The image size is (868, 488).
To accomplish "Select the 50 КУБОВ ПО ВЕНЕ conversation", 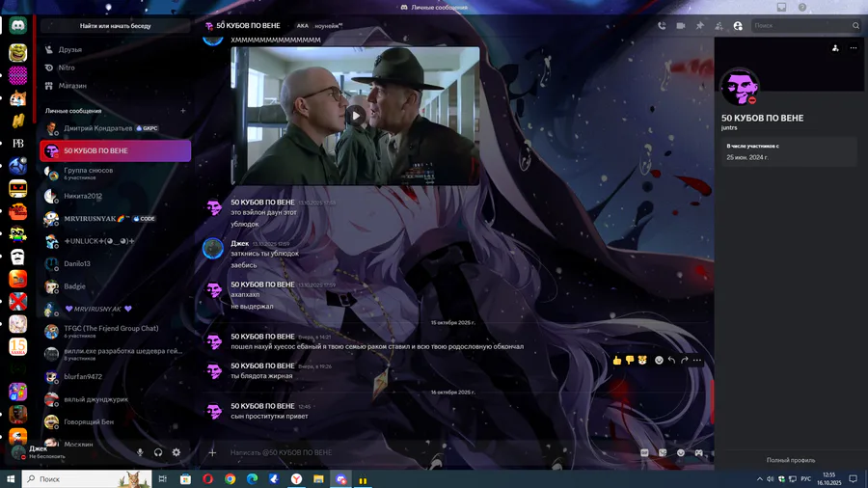I will 115,150.
